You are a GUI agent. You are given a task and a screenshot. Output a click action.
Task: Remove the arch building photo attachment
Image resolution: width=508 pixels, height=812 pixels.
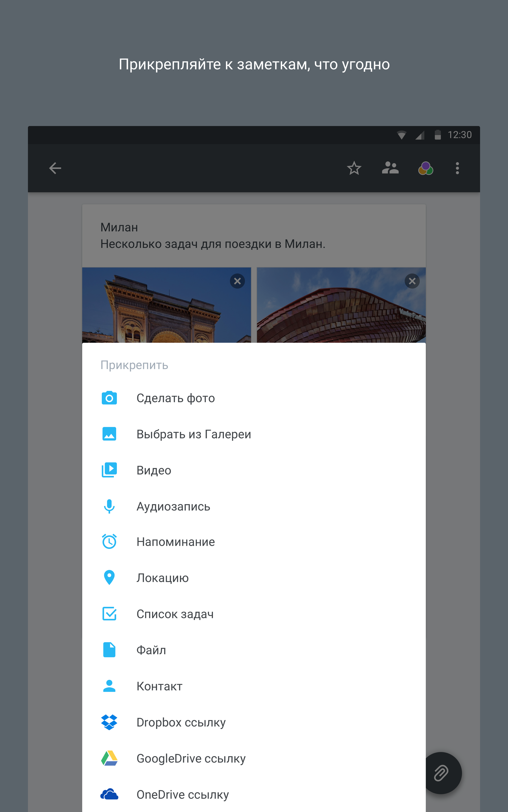tap(237, 281)
